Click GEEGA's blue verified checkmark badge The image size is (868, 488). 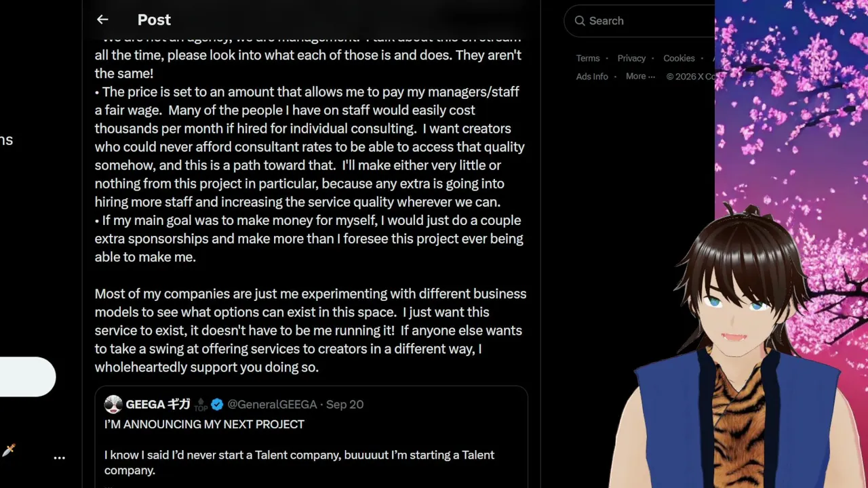[217, 405]
